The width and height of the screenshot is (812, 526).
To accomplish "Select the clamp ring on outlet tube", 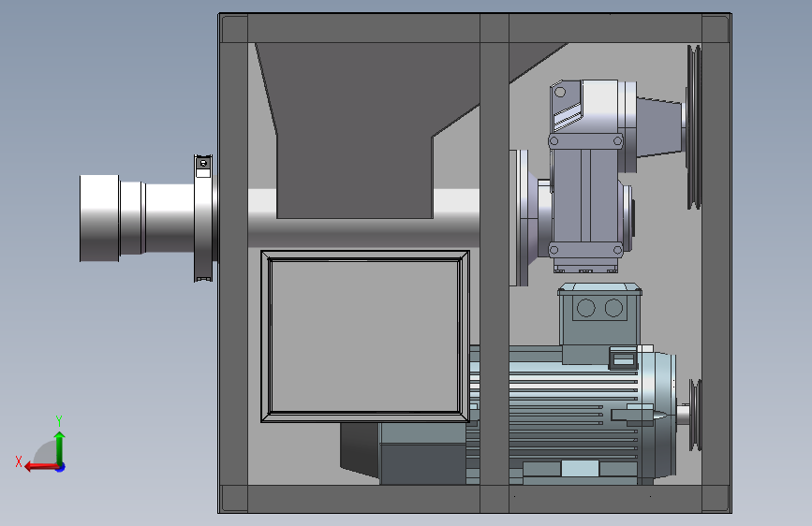I will [x=203, y=218].
